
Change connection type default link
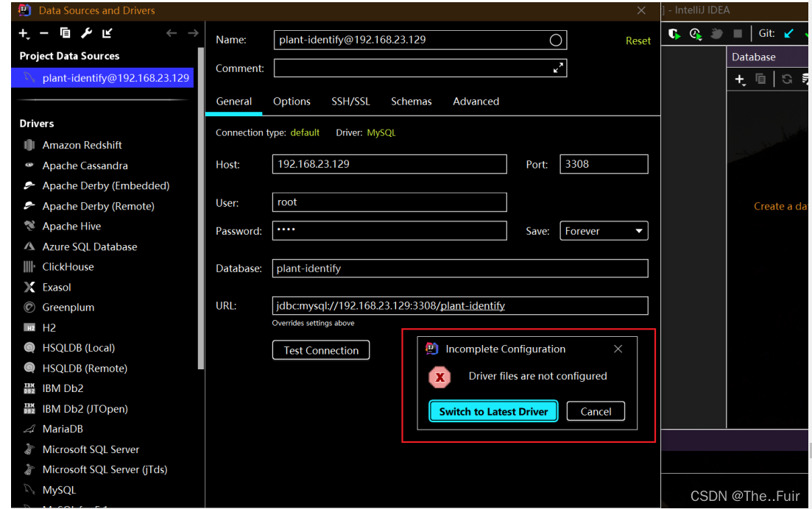pos(305,133)
